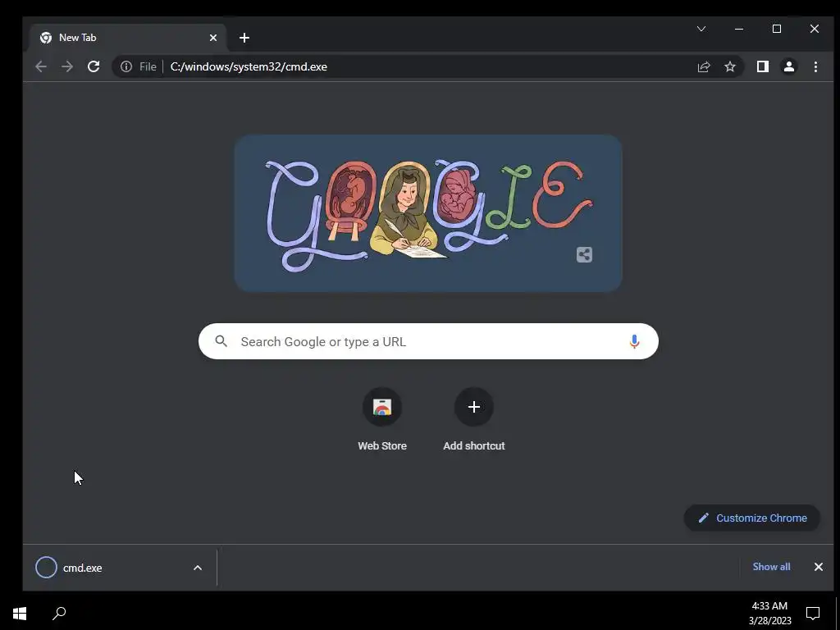Click the browser forward arrow

pyautogui.click(x=67, y=66)
